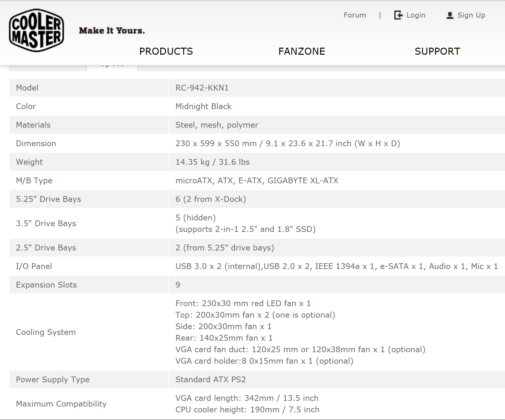Select the 'Front: 230x30 mm red LED fan' line
The image size is (505, 420).
coord(243,304)
